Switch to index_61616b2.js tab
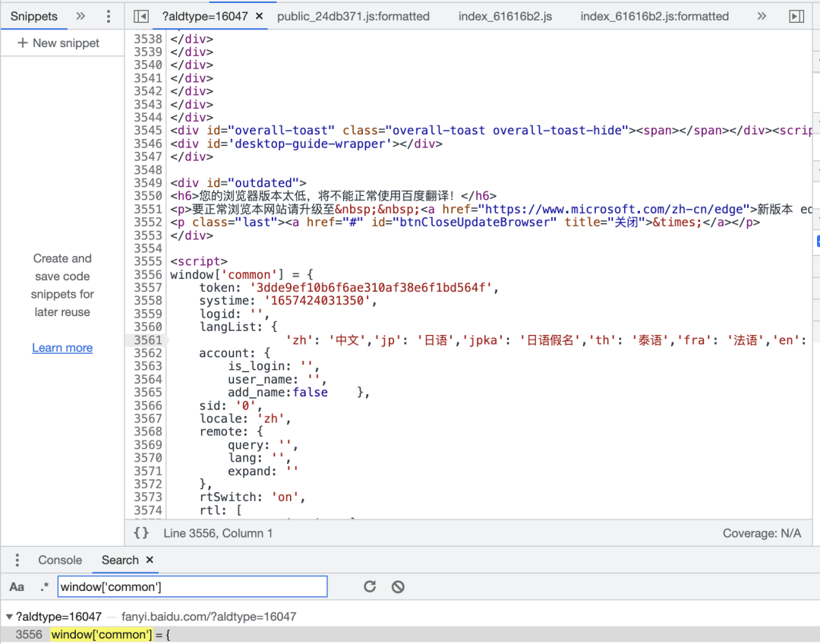820x644 pixels. click(505, 16)
